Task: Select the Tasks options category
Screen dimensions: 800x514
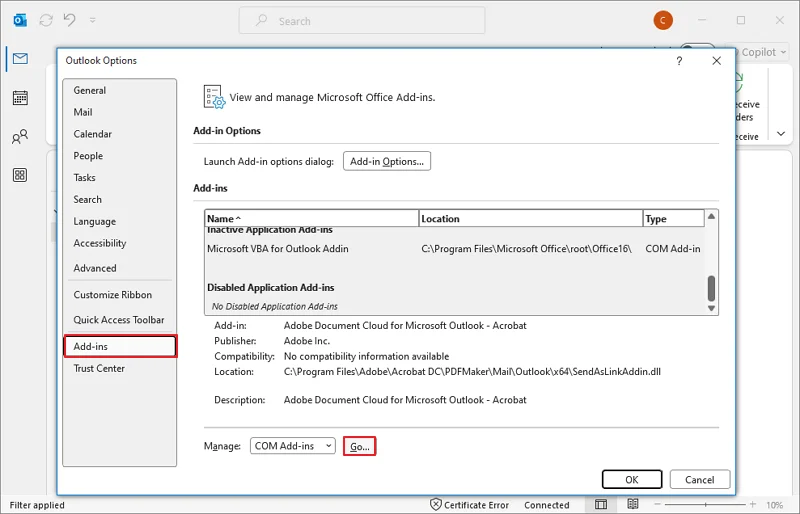Action: click(120, 178)
